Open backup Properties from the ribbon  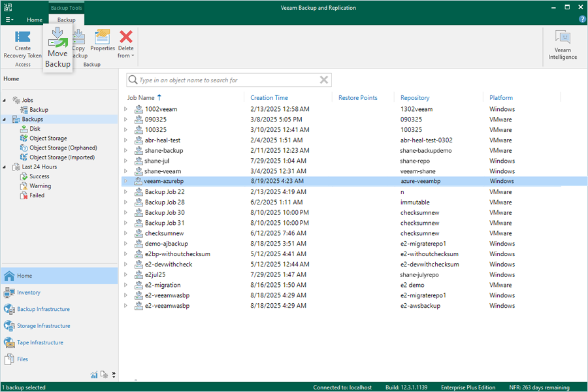[102, 37]
